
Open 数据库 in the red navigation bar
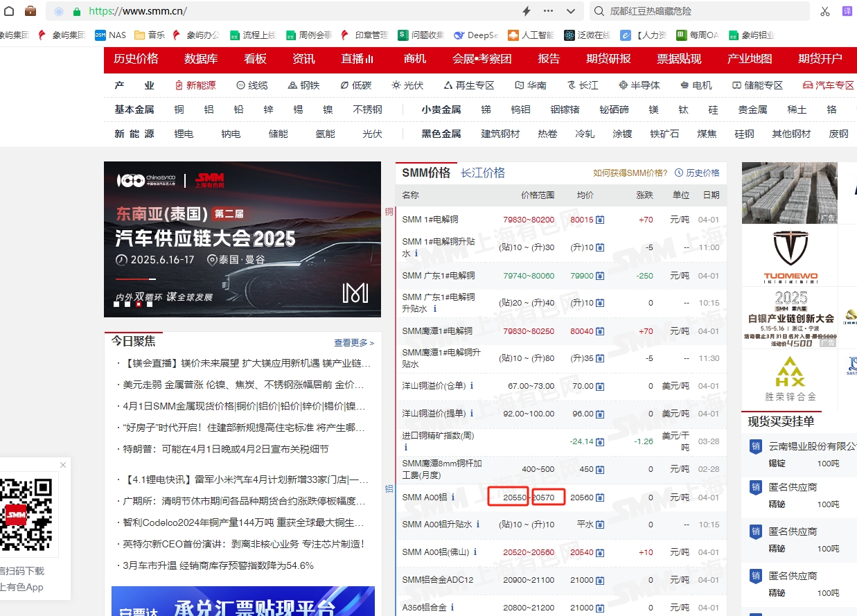pos(201,59)
